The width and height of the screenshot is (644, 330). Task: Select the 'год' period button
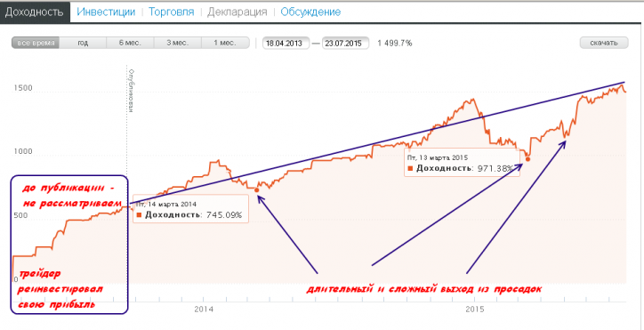83,44
